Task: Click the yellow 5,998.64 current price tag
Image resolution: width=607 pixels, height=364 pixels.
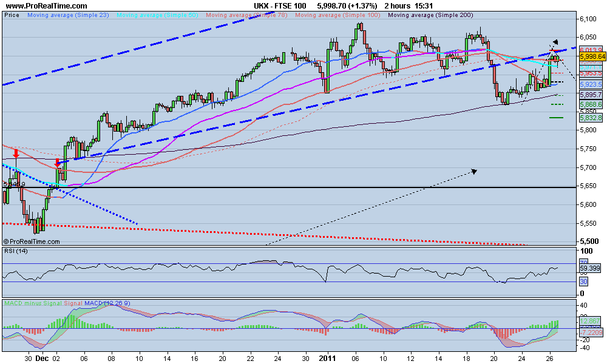Action: click(592, 56)
